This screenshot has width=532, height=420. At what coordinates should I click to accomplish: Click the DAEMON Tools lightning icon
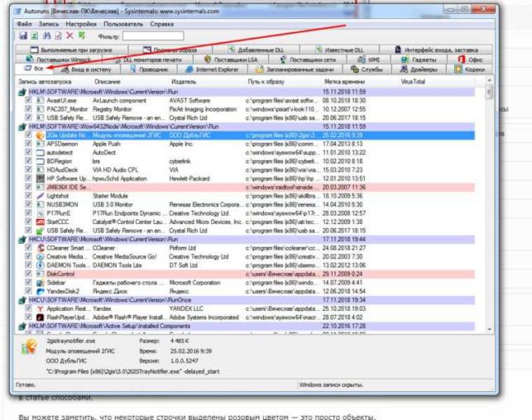click(x=40, y=265)
